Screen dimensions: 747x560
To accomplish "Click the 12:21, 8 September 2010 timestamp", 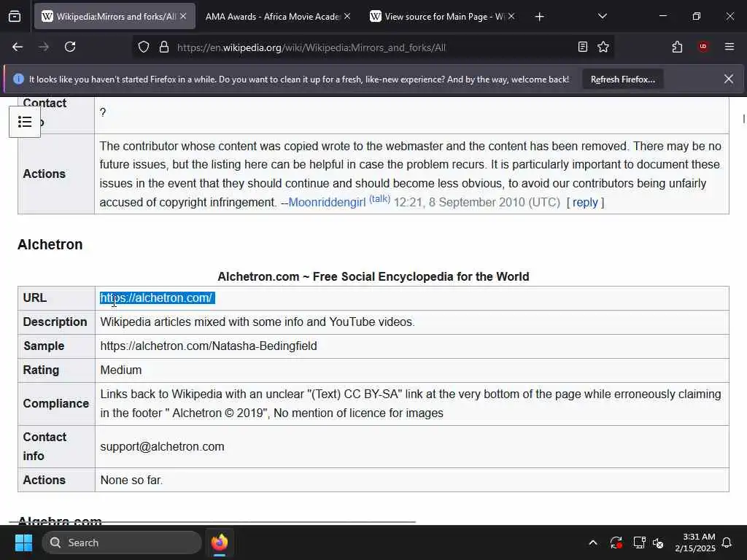I will [477, 203].
